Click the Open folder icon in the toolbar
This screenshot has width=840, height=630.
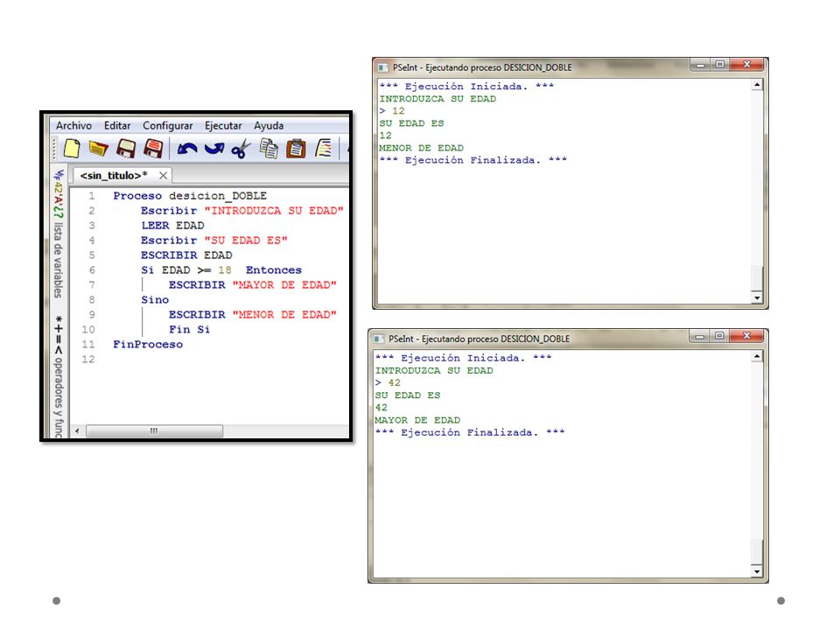click(98, 149)
